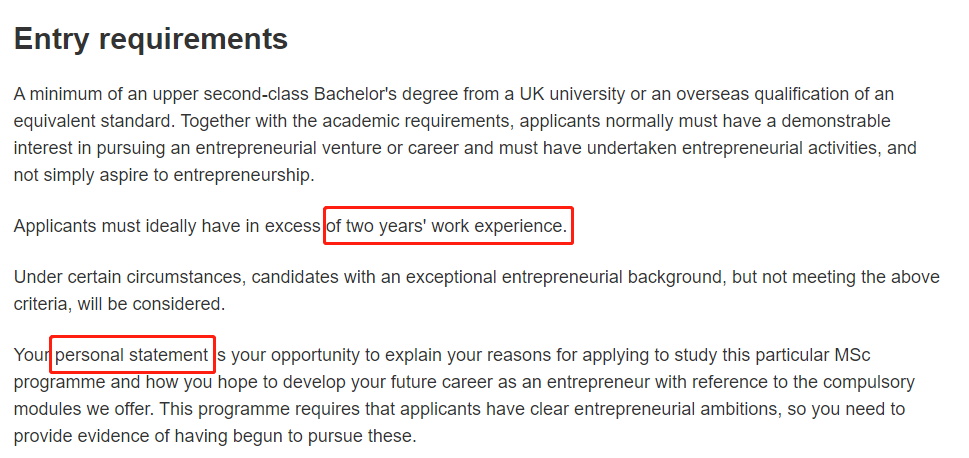The width and height of the screenshot is (969, 458).
Task: Click the words "not simply aspire to entrepreneurship"
Action: tap(163, 174)
